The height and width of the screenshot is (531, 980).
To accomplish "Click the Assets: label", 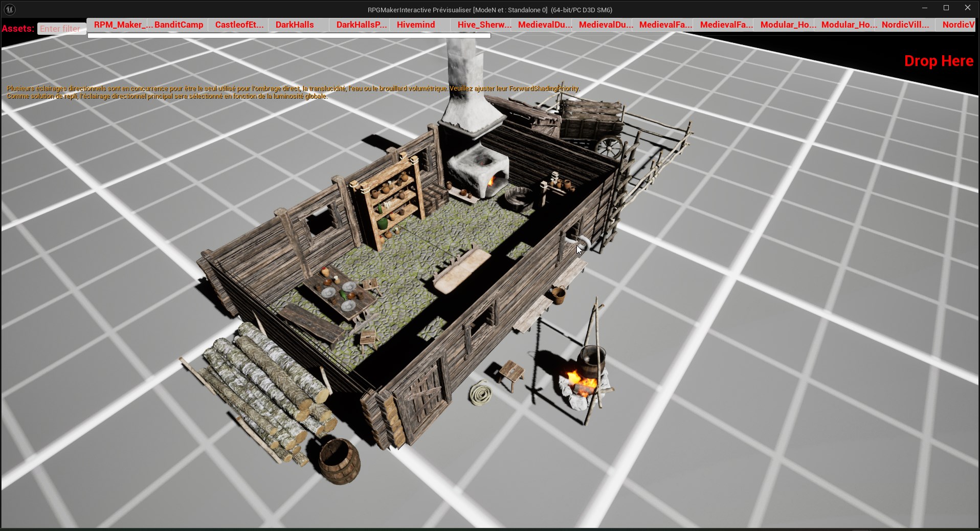I will 18,29.
